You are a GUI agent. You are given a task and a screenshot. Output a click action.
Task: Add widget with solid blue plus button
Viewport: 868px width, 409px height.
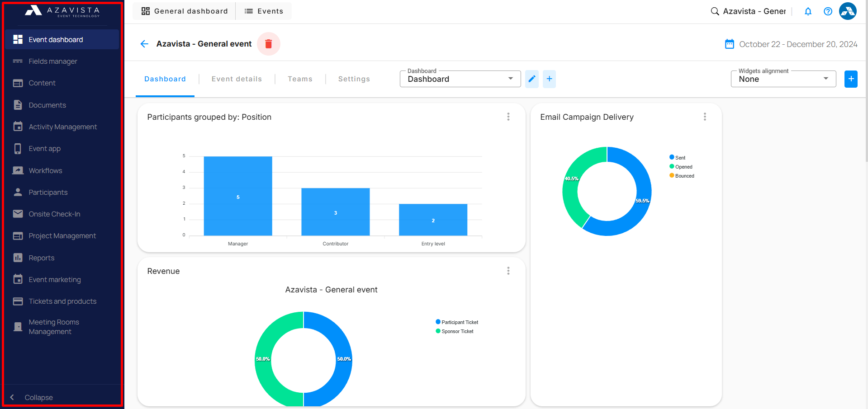[x=851, y=79]
